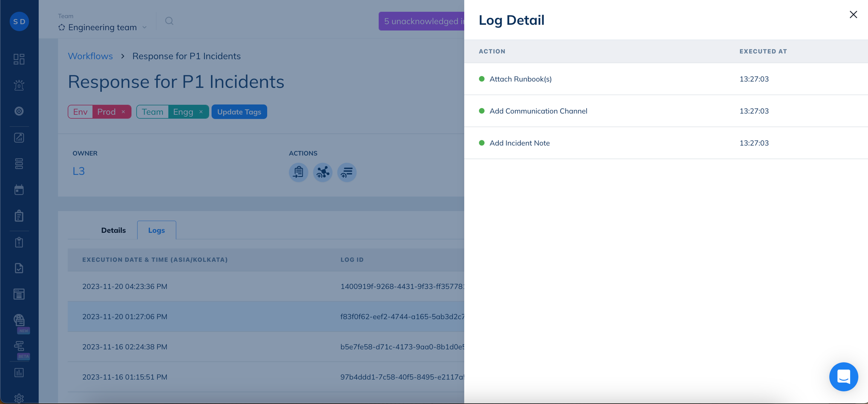
Task: Click the ACTION column header
Action: [x=492, y=51]
